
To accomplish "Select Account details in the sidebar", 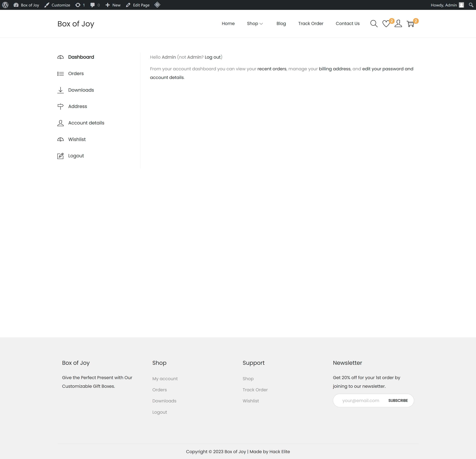I will point(86,123).
